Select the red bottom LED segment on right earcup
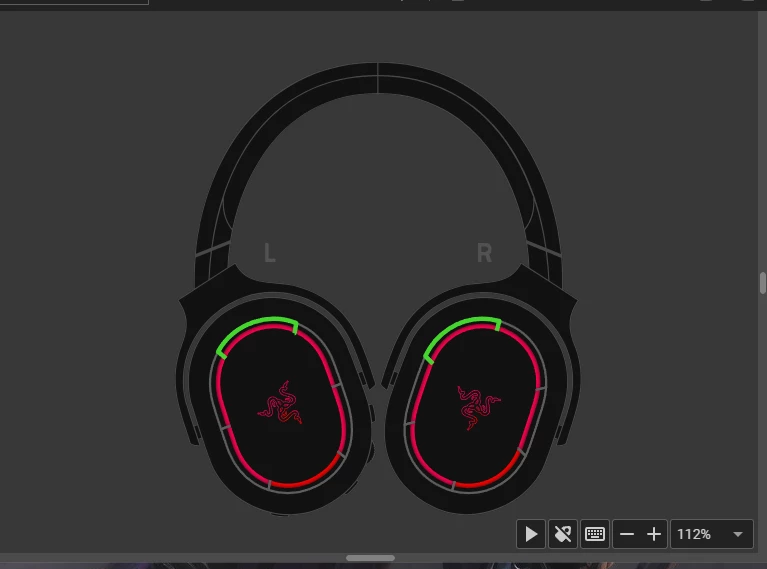 (489, 474)
